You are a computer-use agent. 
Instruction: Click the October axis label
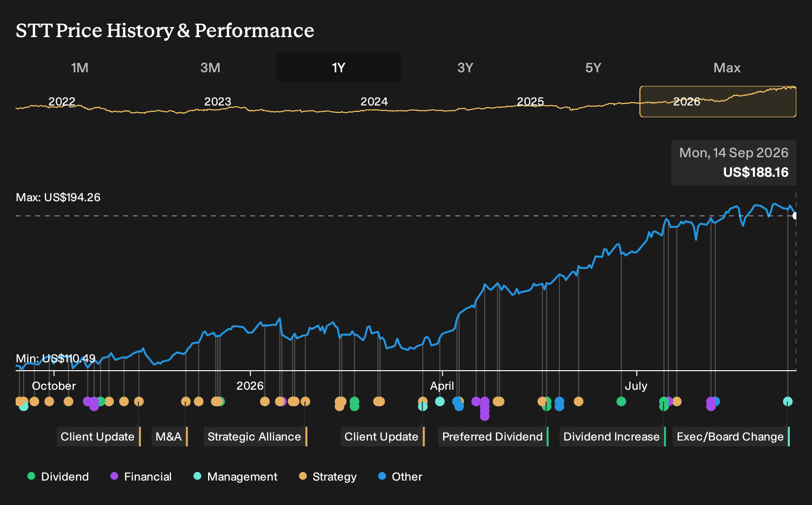coord(54,386)
